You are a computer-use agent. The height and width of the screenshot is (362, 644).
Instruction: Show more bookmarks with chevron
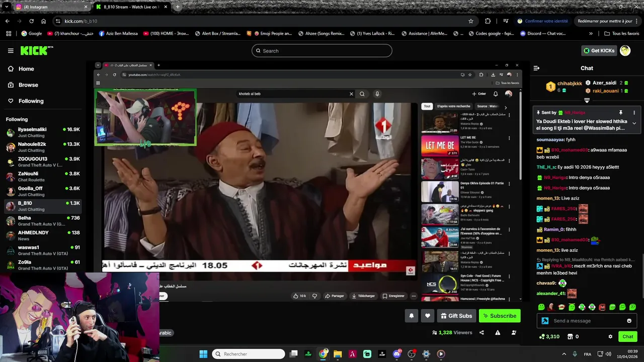591,34
